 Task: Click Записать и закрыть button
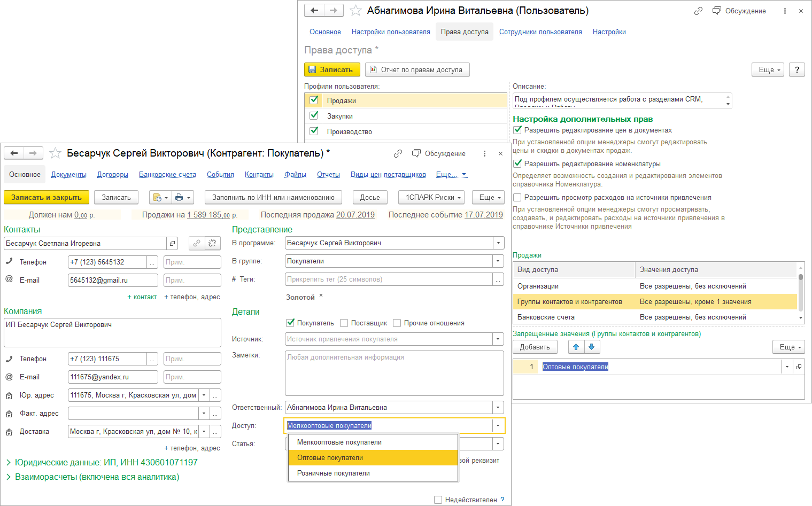tap(47, 197)
